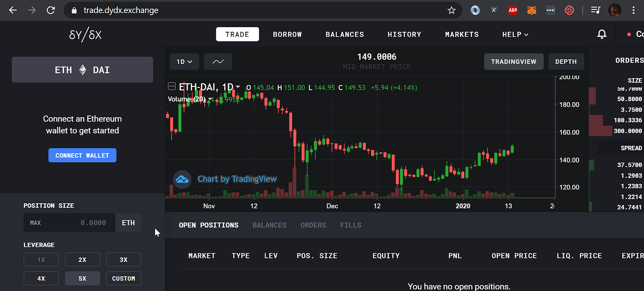The image size is (644, 291).
Task: Click the EQUITY column header
Action: (x=386, y=256)
